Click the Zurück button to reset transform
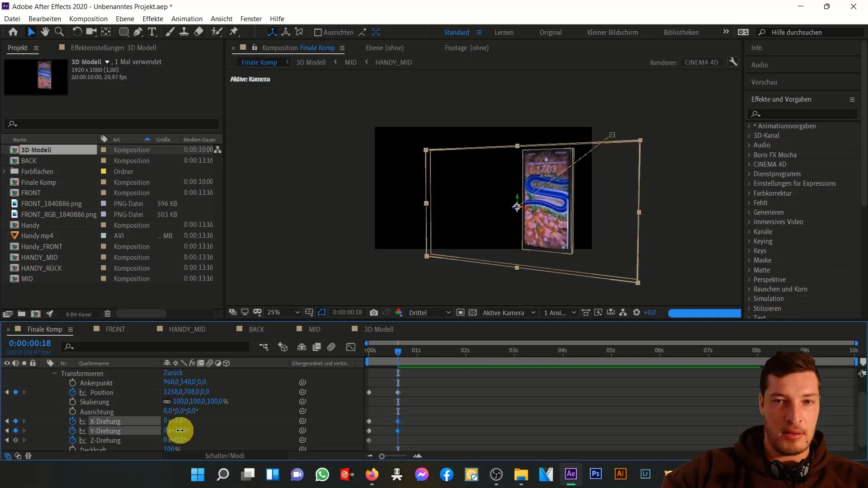Screen dimensions: 868x488 173,372
